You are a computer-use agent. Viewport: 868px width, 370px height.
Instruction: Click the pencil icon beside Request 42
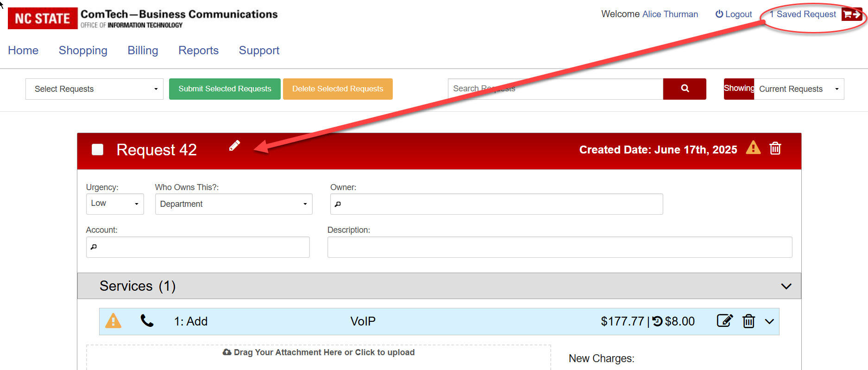(x=234, y=146)
